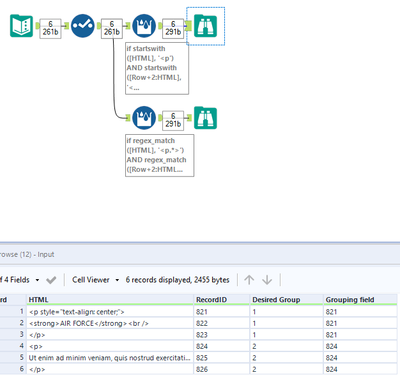Viewport: 400px width, 375px height.
Task: Click the down arrow next record icon
Action: (x=267, y=280)
